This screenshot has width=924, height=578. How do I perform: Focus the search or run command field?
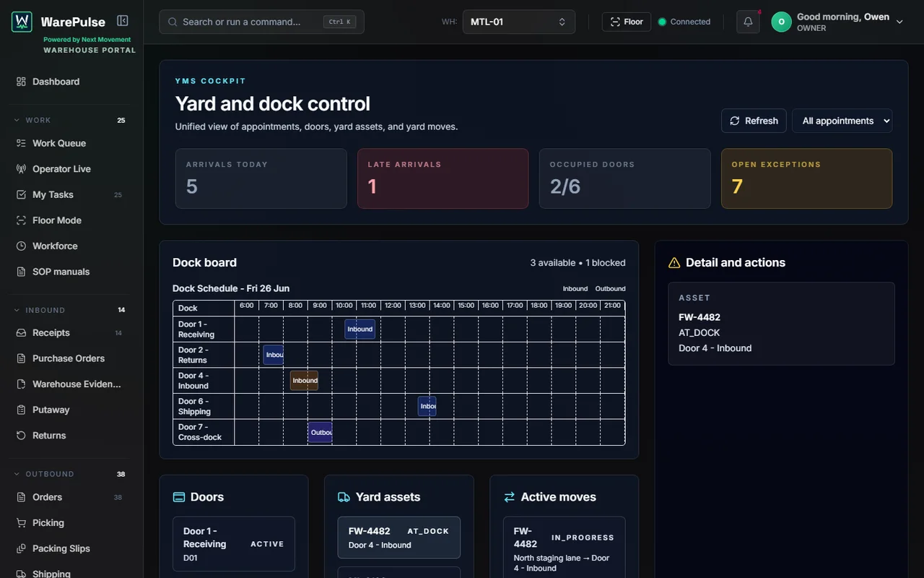click(261, 22)
